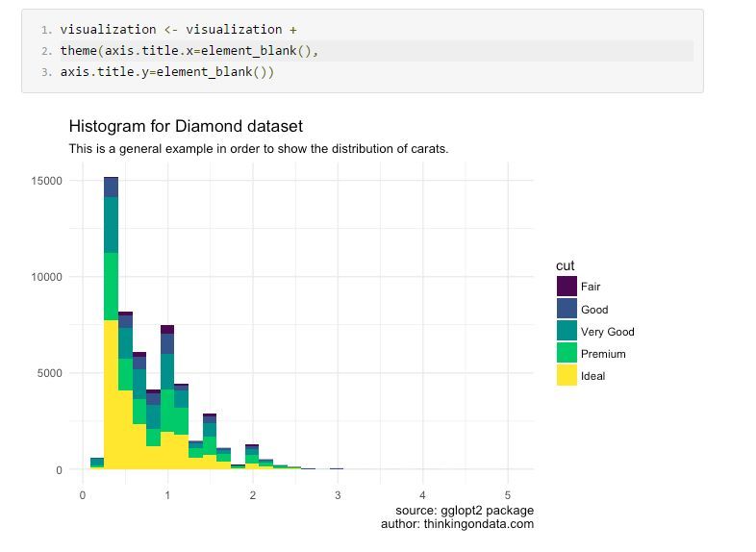Viewport: 756px width, 552px height.
Task: Click the tallest histogram bar near 15000
Action: (111, 323)
